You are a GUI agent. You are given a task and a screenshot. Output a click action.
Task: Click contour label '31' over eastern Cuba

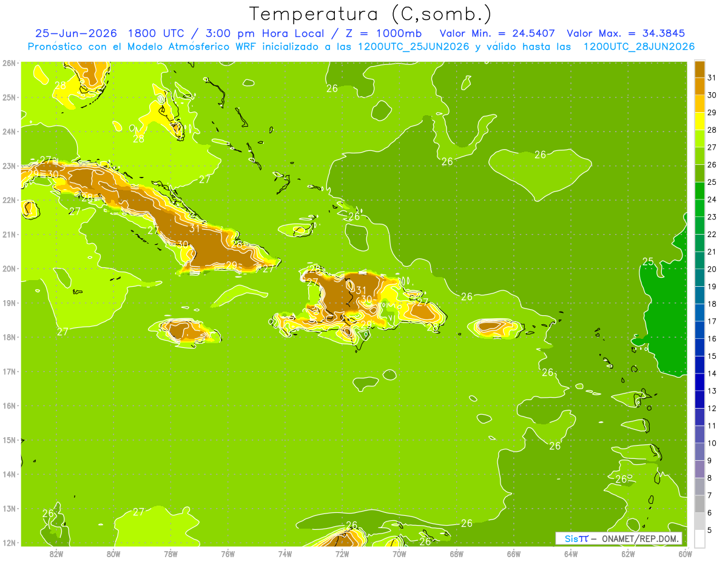[x=195, y=229]
